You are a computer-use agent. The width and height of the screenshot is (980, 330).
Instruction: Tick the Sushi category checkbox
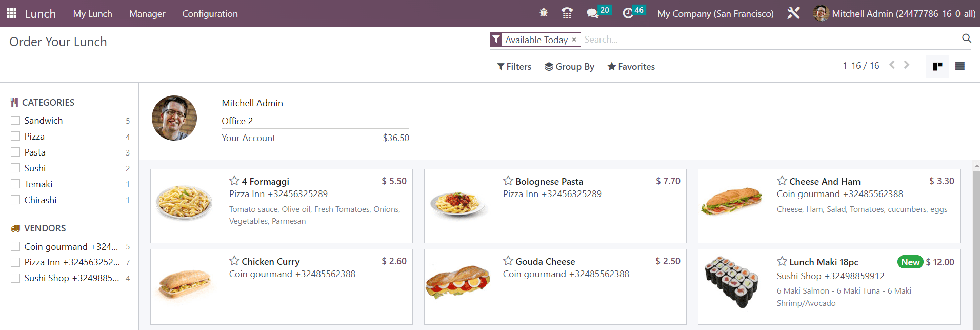15,168
